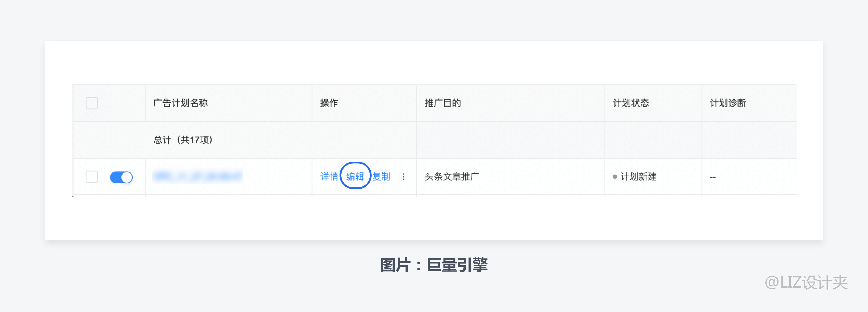Click the -- diagnosis cell value
868x312 pixels.
[713, 177]
